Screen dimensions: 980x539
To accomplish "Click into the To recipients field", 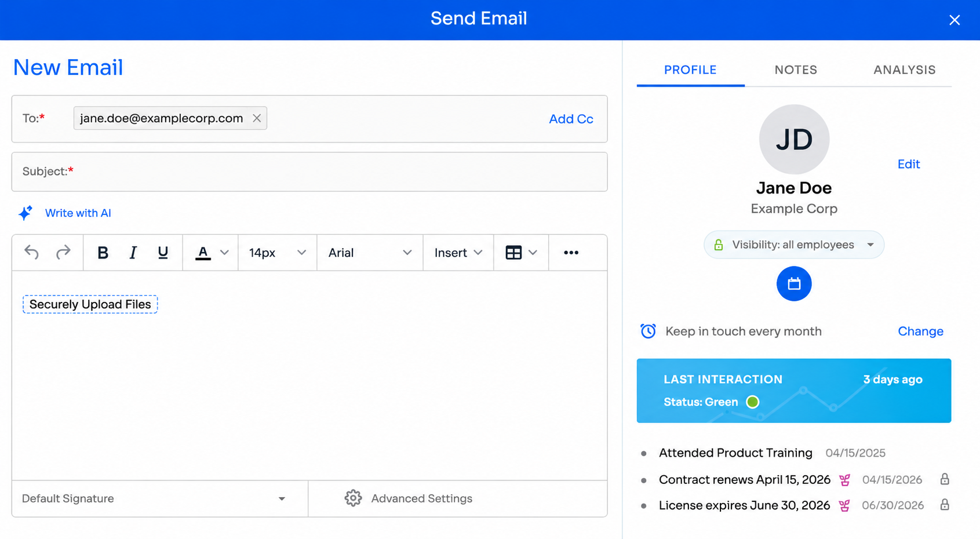I will pos(309,119).
